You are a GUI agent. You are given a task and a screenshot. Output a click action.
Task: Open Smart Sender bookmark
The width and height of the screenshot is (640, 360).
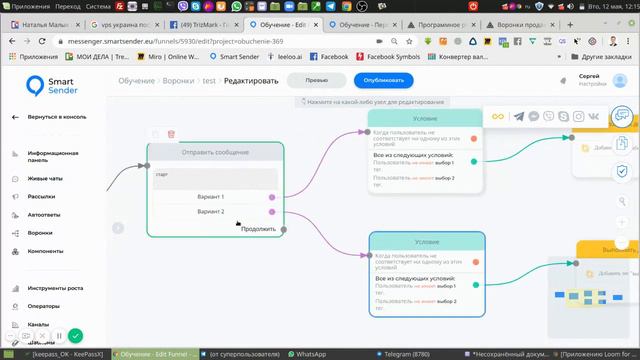235,57
